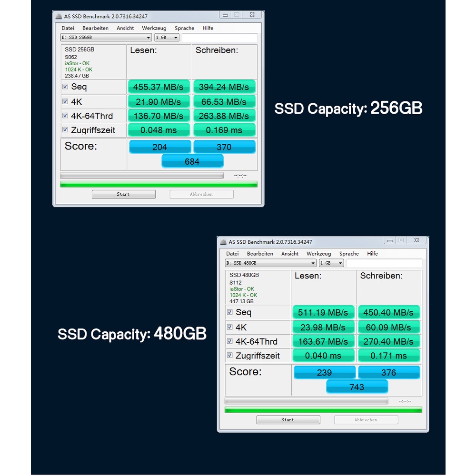
Task: Toggle the 4K checkbox in the 256GB window
Action: pos(65,101)
